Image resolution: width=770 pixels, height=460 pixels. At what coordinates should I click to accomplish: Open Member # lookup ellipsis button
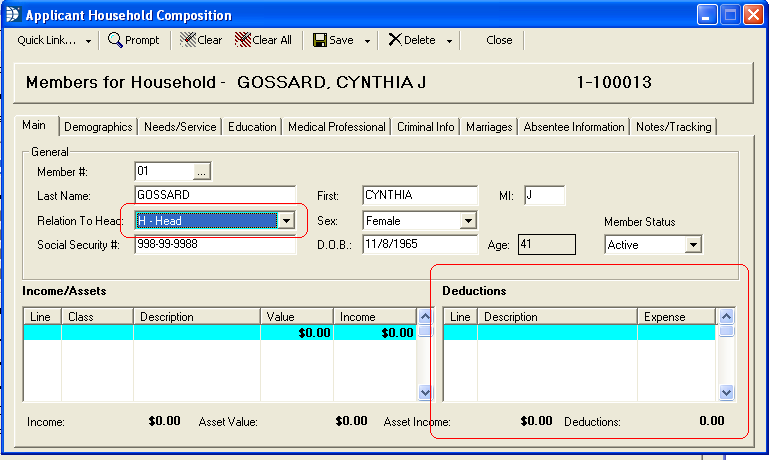click(202, 172)
